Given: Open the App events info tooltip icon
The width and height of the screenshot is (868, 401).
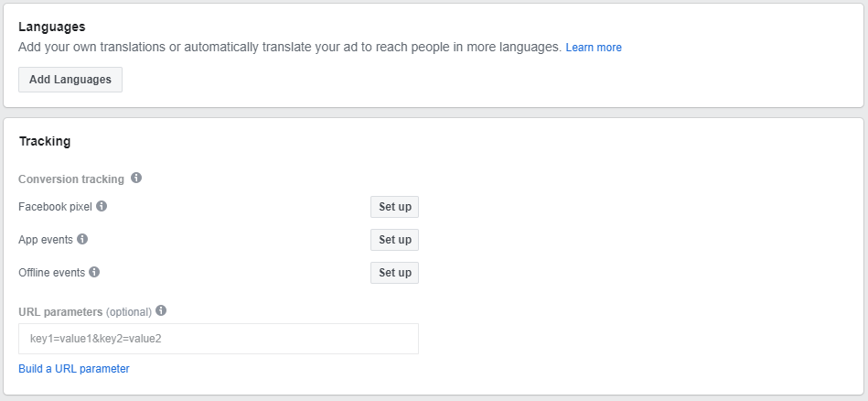Looking at the screenshot, I should coord(82,239).
